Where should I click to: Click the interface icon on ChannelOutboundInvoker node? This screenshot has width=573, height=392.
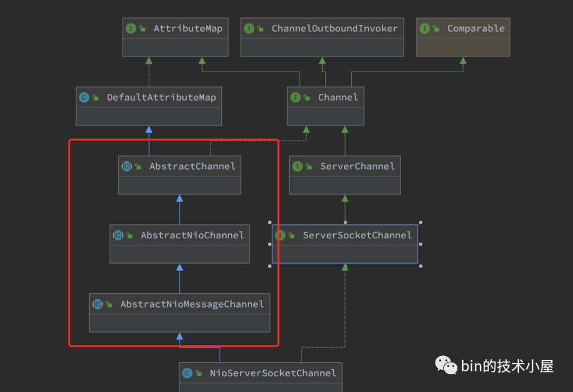click(249, 29)
